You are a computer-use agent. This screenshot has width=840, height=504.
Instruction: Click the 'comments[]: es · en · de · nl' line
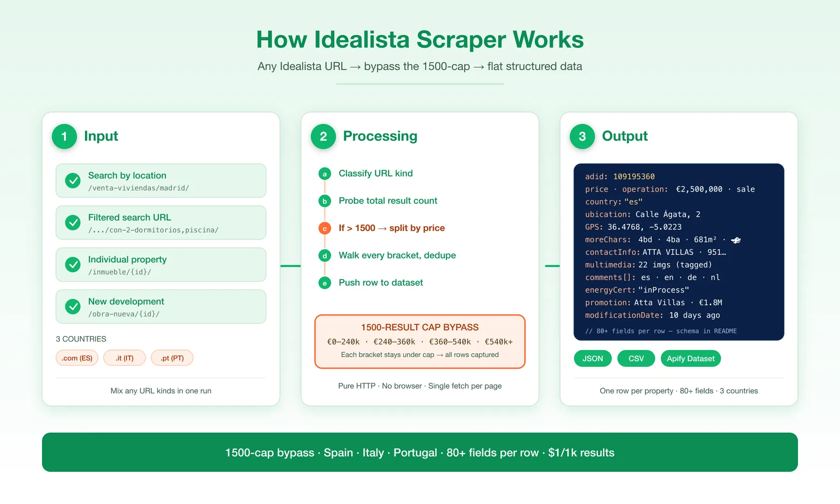click(652, 277)
